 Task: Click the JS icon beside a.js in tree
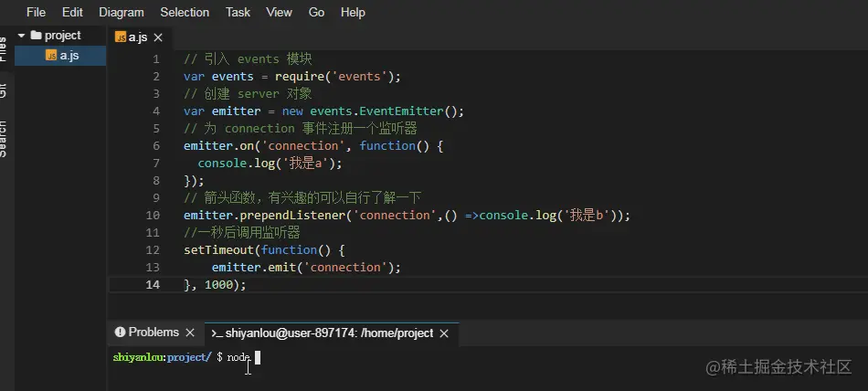(x=51, y=56)
